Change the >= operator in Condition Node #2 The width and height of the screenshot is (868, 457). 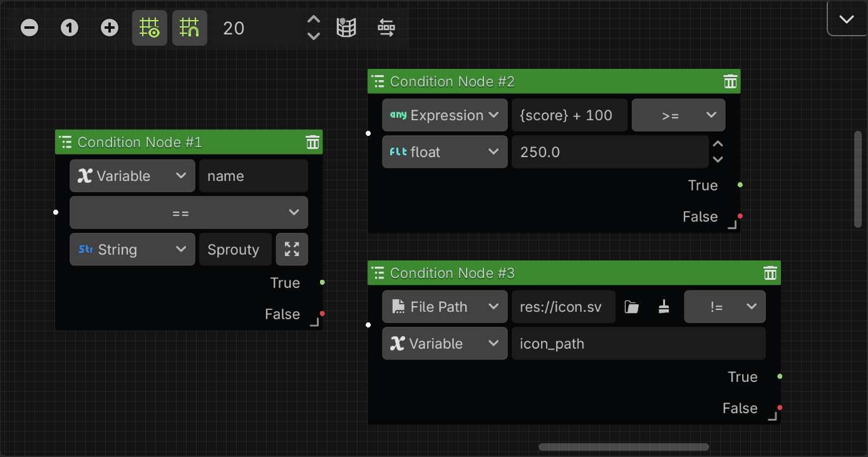pyautogui.click(x=678, y=115)
